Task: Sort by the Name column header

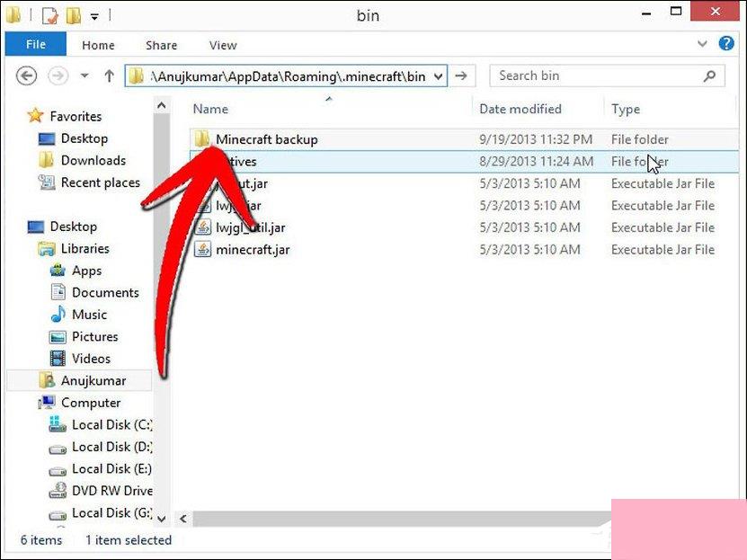Action: (210, 109)
